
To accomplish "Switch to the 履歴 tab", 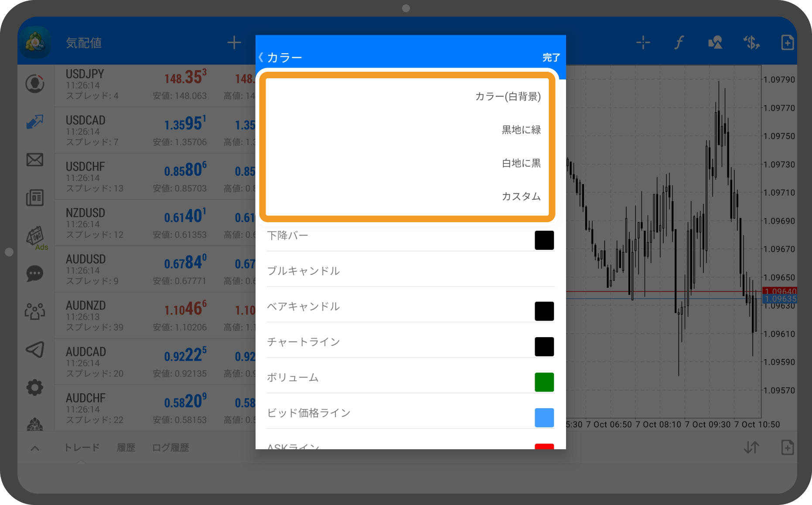I will (x=126, y=447).
